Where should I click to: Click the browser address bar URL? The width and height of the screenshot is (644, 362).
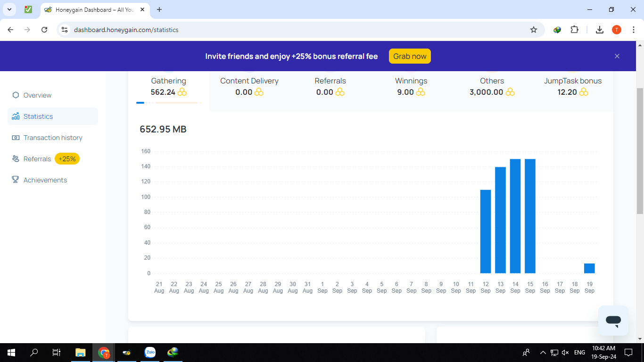[126, 30]
